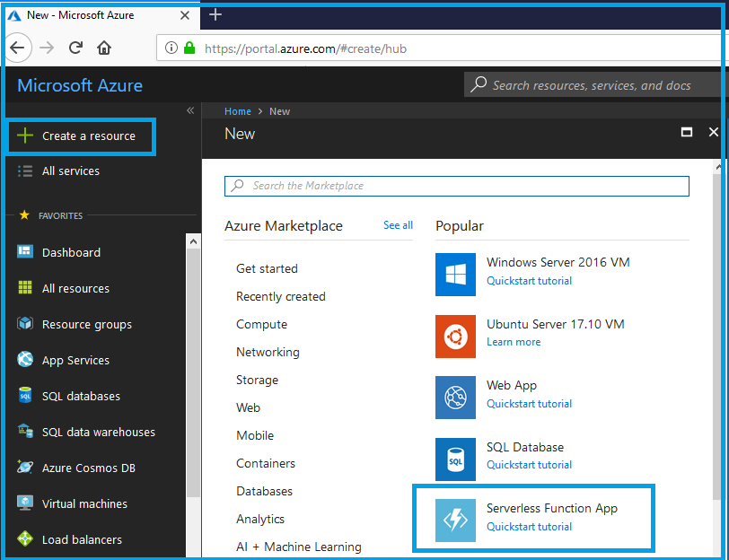
Task: Open SQL Database Quickstart tutorial link
Action: (529, 465)
